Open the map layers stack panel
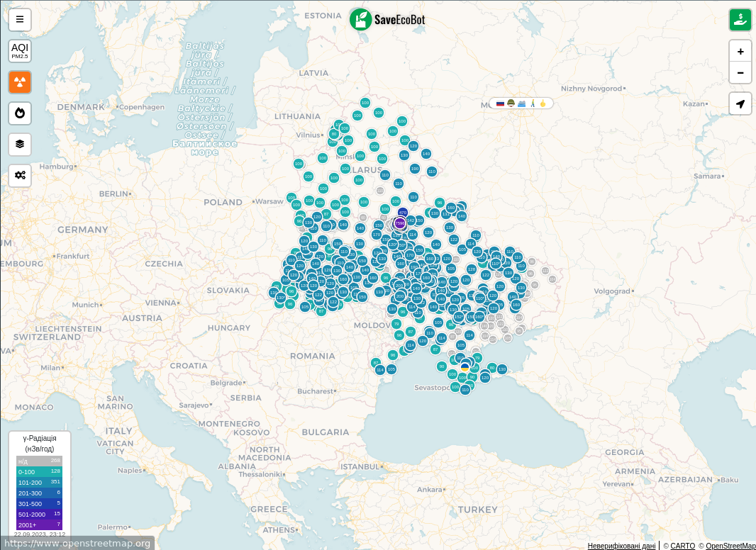756x550 pixels. pyautogui.click(x=20, y=144)
